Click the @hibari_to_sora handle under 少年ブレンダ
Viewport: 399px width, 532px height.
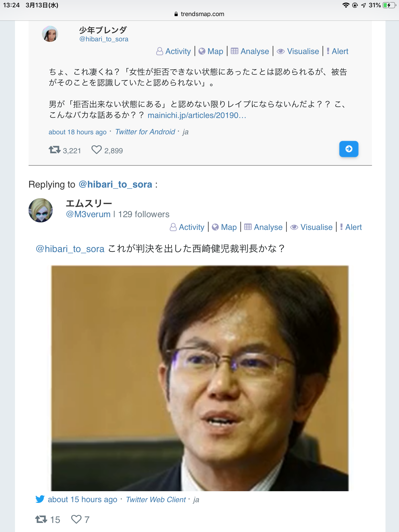coord(104,39)
